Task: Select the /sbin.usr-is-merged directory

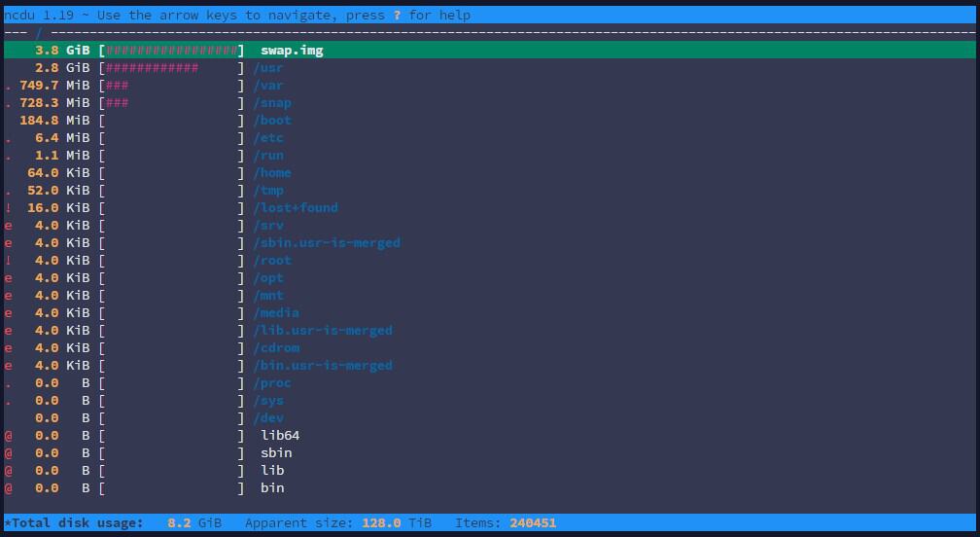Action: point(327,243)
